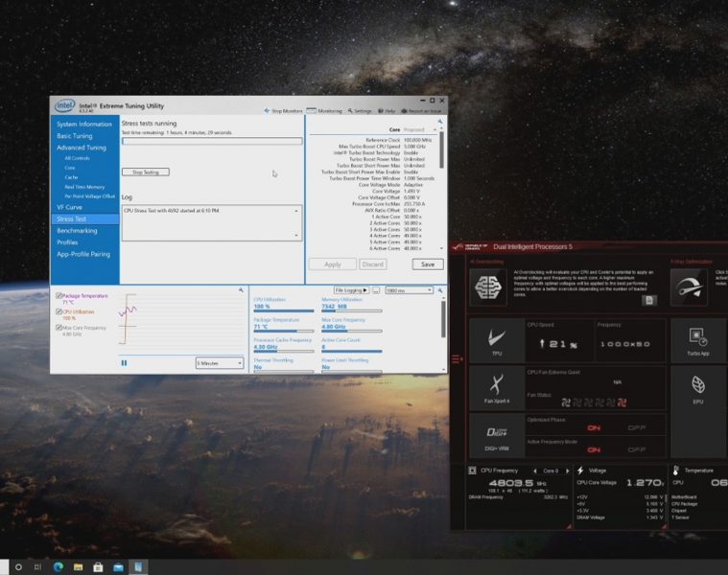Screen dimensions: 728x575
Task: Click Stop Monitors in XTU toolbar
Action: point(283,111)
